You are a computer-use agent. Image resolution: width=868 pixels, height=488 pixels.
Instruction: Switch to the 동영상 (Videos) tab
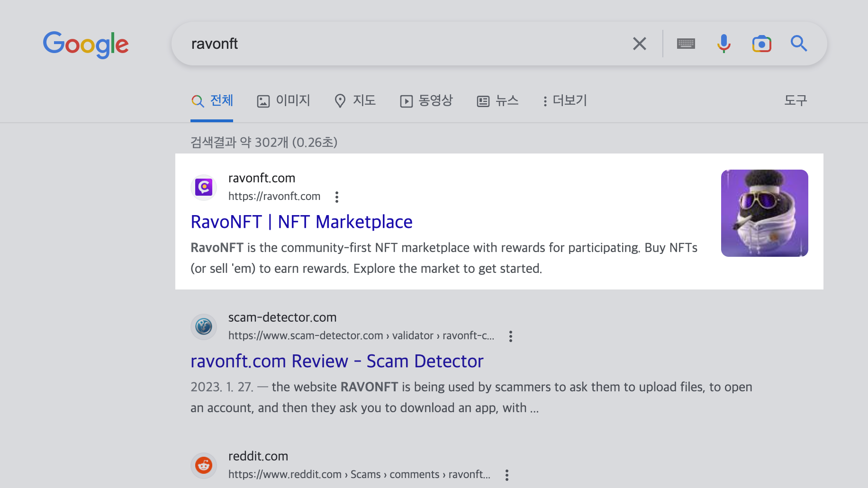tap(426, 100)
